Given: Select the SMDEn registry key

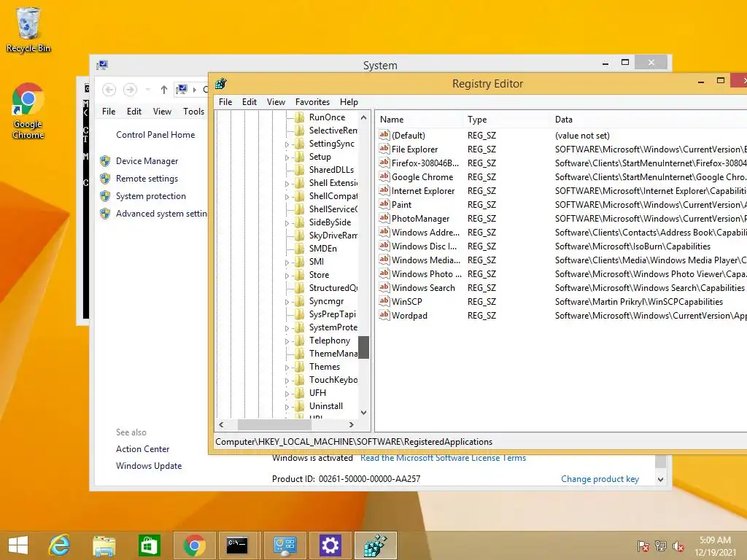Looking at the screenshot, I should click(x=323, y=249).
